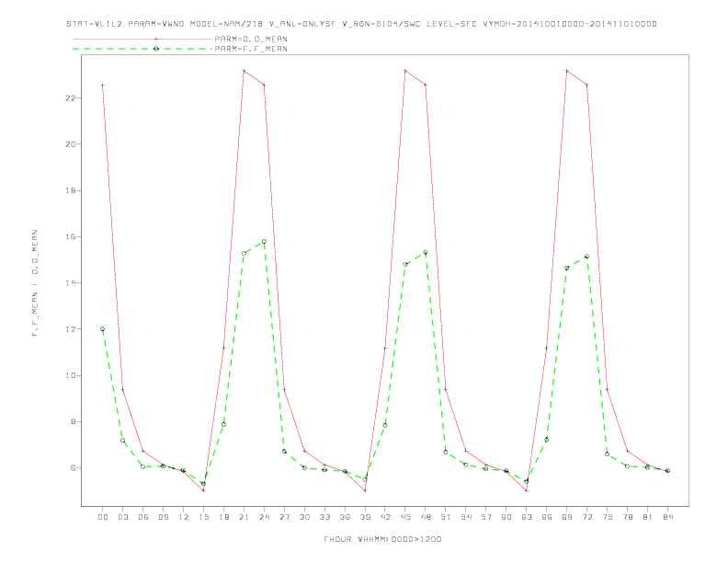Click x-axis forecast hour label 09
The height and width of the screenshot is (563, 728).
[163, 517]
